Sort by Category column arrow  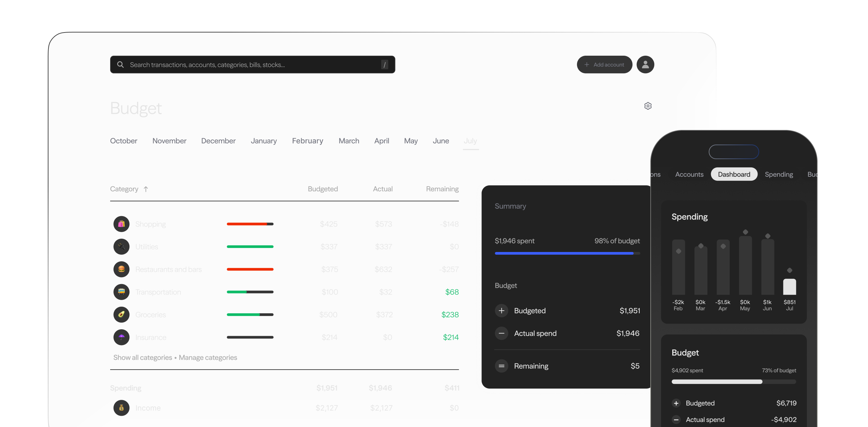[x=146, y=189]
